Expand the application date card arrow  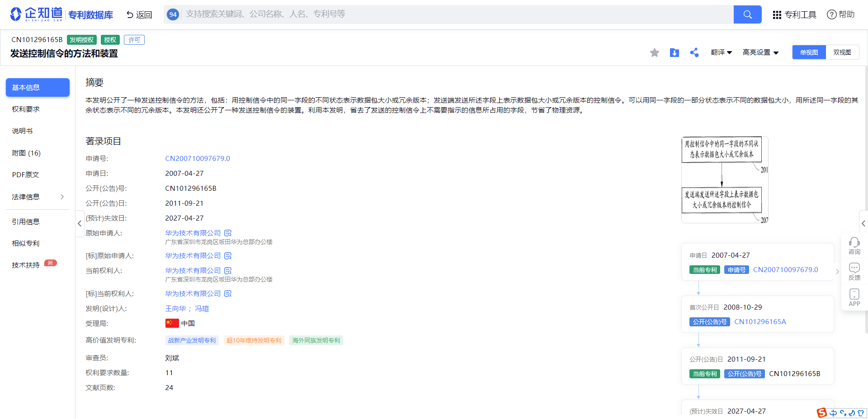pyautogui.click(x=837, y=271)
